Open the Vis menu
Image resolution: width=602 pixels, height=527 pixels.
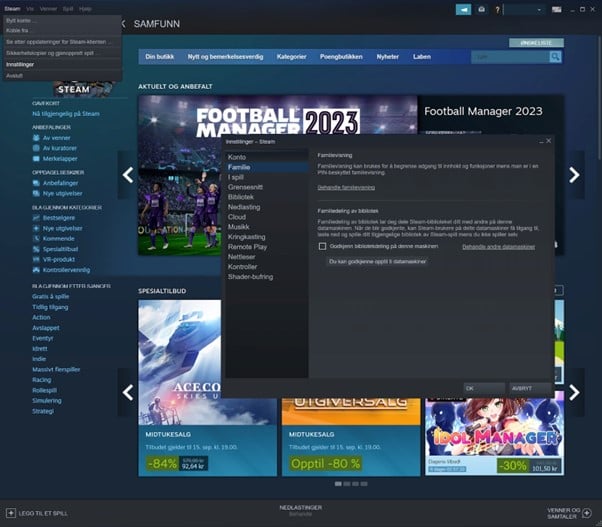(30, 8)
